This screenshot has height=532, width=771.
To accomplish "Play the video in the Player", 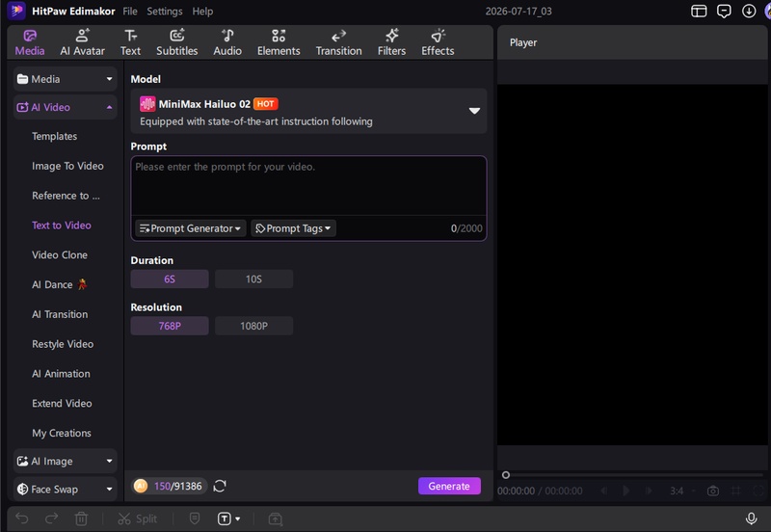I will pyautogui.click(x=625, y=491).
